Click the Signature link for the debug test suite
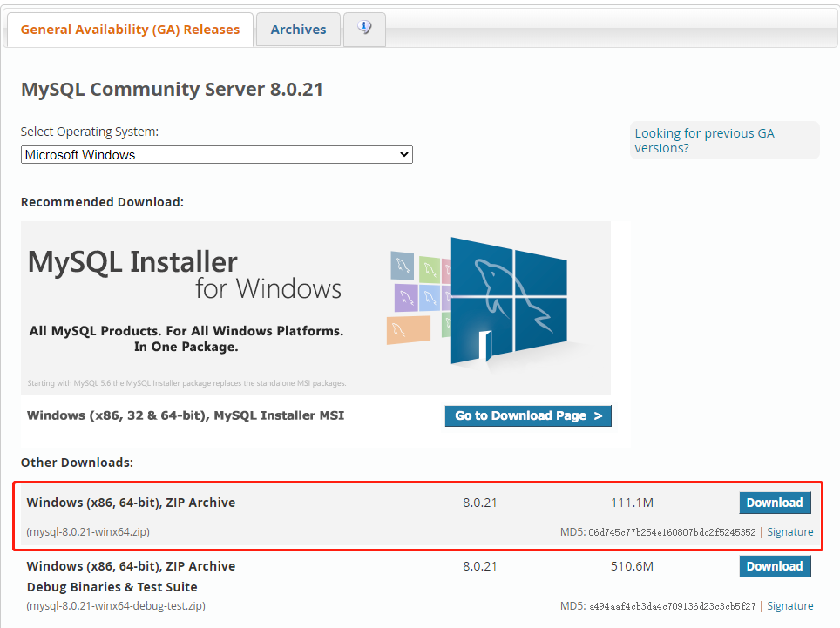840x628 pixels. click(789, 605)
